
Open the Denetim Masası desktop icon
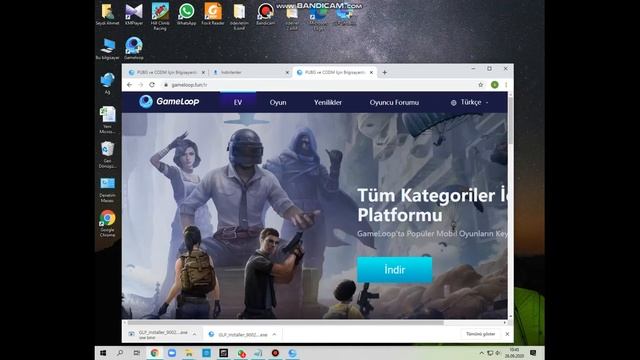tap(107, 189)
